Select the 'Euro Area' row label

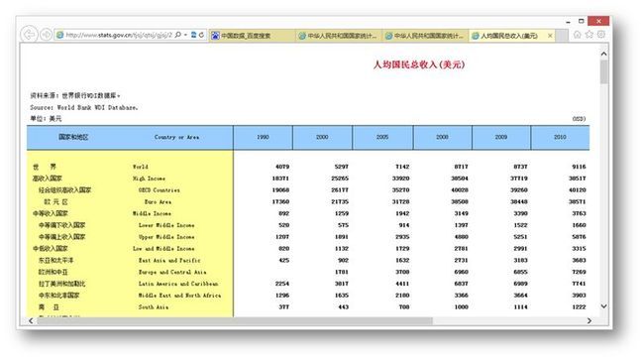click(158, 202)
